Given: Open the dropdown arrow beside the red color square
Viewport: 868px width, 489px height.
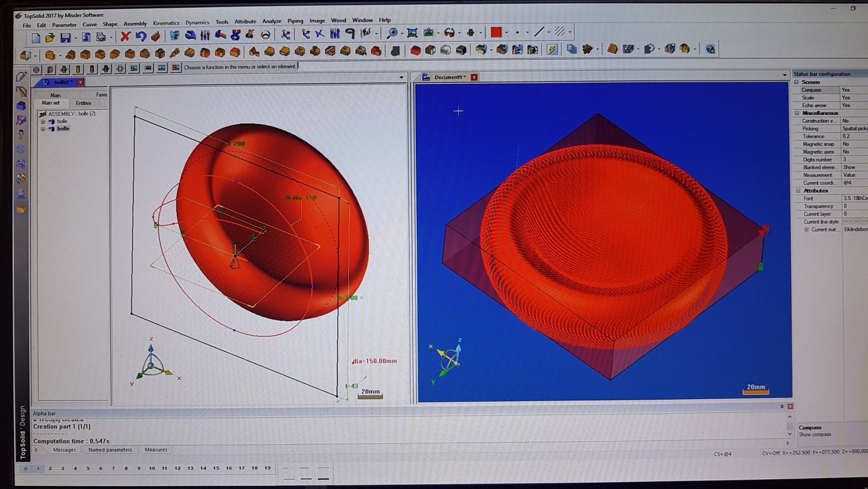Looking at the screenshot, I should [507, 33].
